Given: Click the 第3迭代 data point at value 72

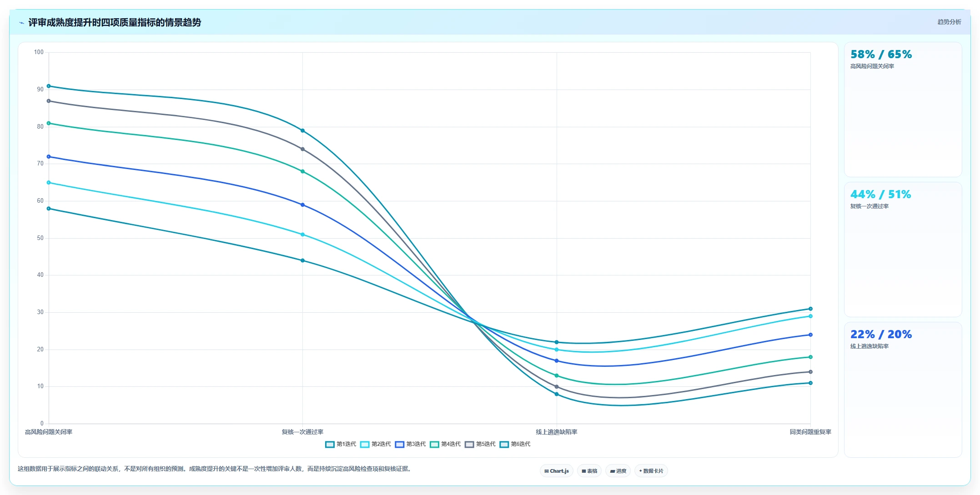Looking at the screenshot, I should pos(49,157).
